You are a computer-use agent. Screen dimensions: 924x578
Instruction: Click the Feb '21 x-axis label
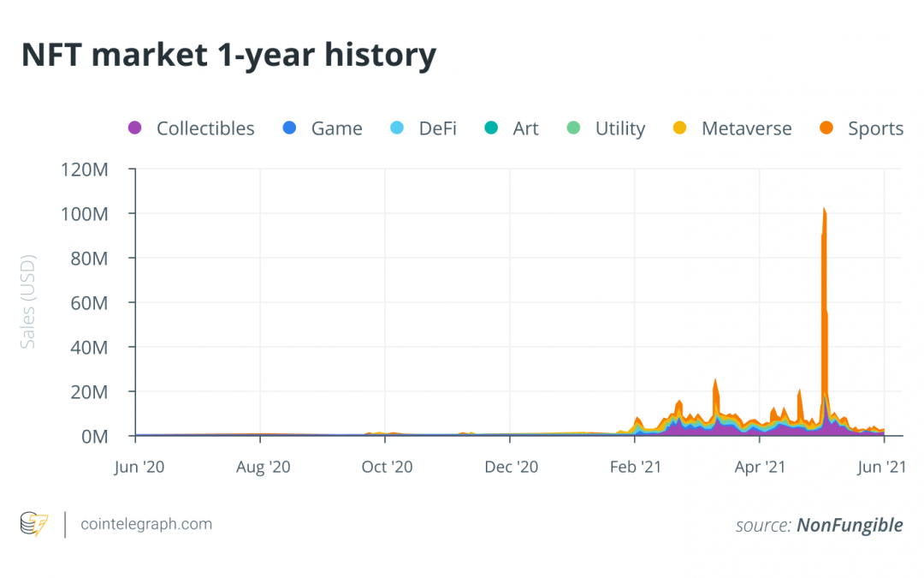(x=635, y=467)
